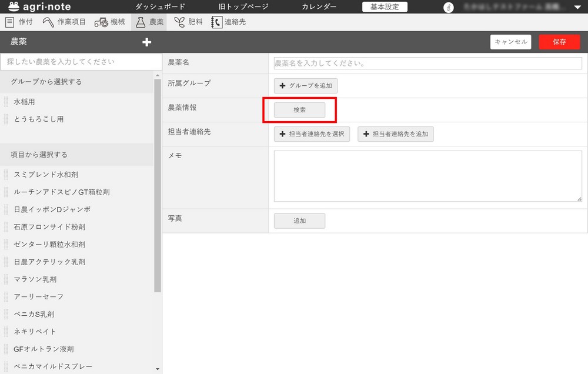Select the 農薬 flask icon tab
The image size is (588, 374).
pyautogui.click(x=141, y=22)
